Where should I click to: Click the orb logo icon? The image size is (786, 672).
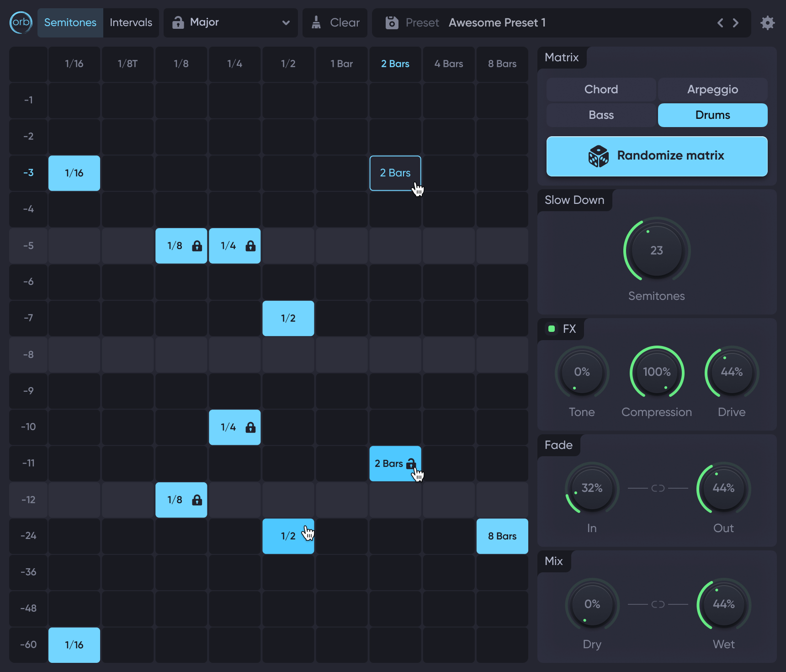tap(21, 22)
